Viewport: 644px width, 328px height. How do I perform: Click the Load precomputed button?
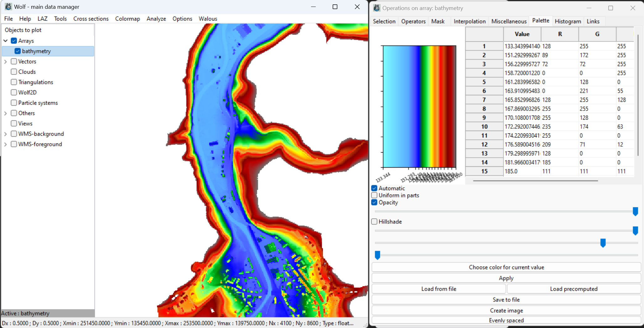[574, 289]
